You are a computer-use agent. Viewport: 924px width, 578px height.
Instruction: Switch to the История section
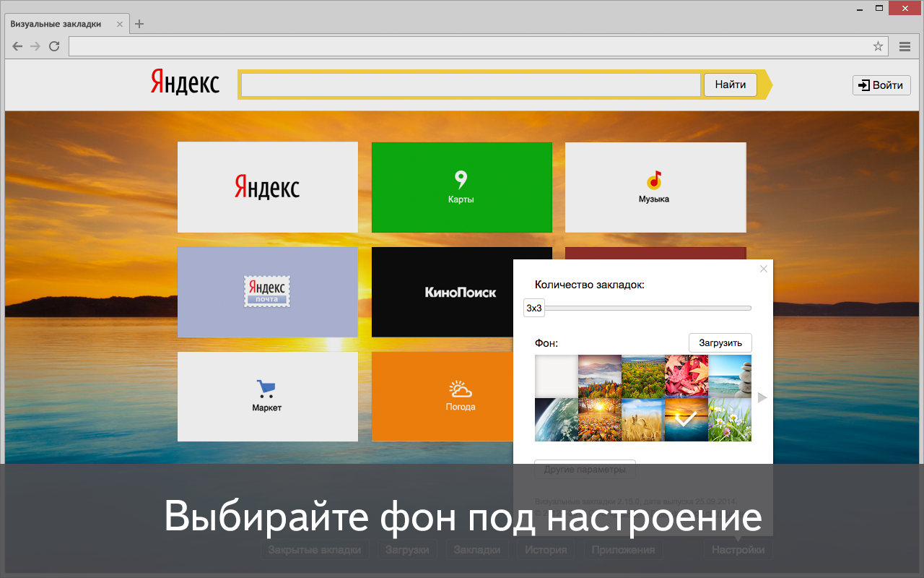click(x=545, y=549)
